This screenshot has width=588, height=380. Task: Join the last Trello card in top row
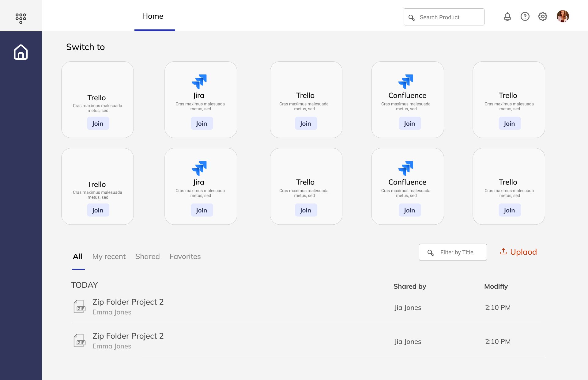coord(509,123)
